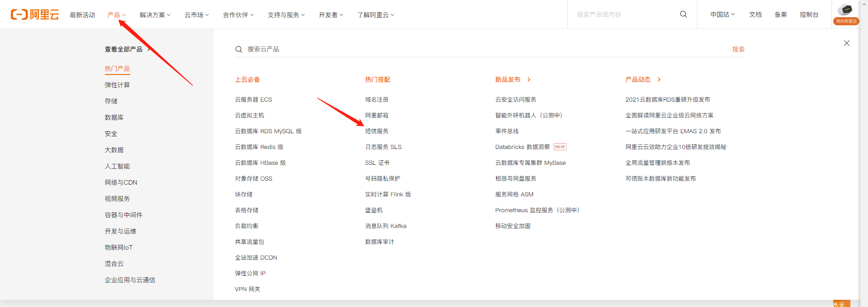
Task: Click search icon in 搜索云产品 field
Action: [239, 49]
